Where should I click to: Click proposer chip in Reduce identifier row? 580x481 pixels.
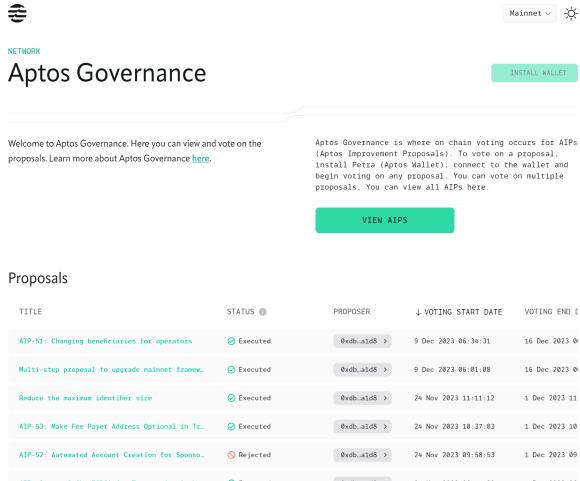tap(362, 398)
